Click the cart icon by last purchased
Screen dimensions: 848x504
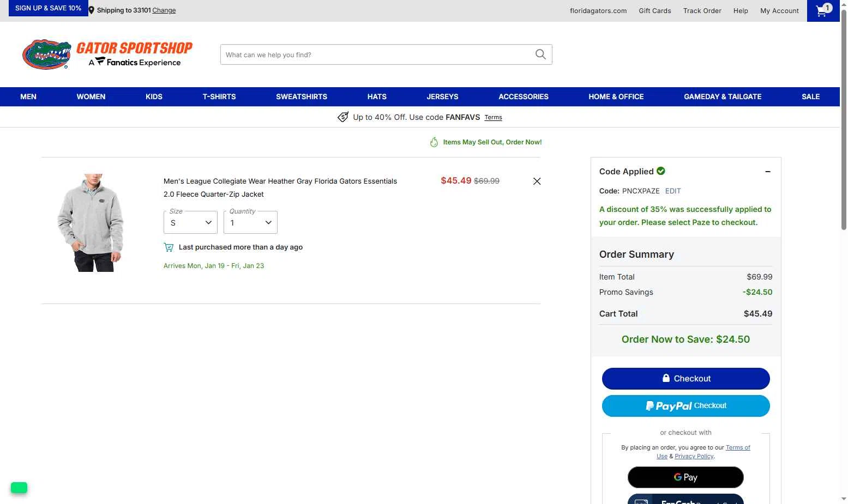[169, 247]
